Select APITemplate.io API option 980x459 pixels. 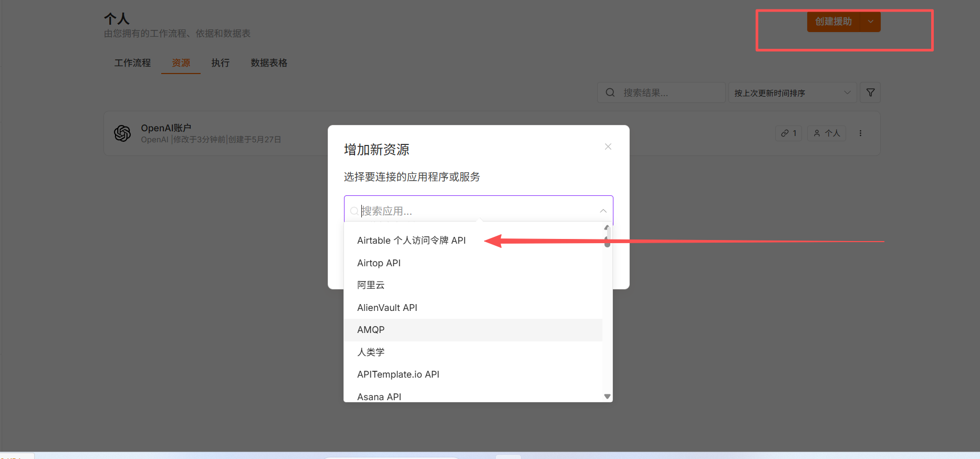click(473, 374)
